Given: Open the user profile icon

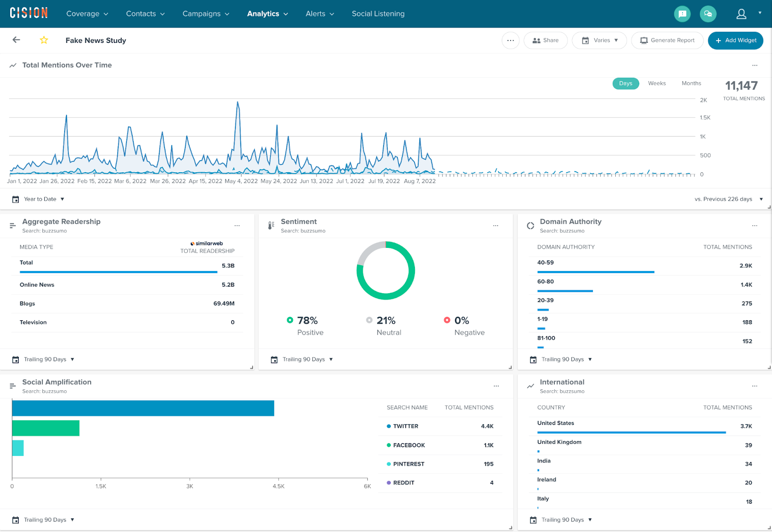Looking at the screenshot, I should click(x=741, y=14).
